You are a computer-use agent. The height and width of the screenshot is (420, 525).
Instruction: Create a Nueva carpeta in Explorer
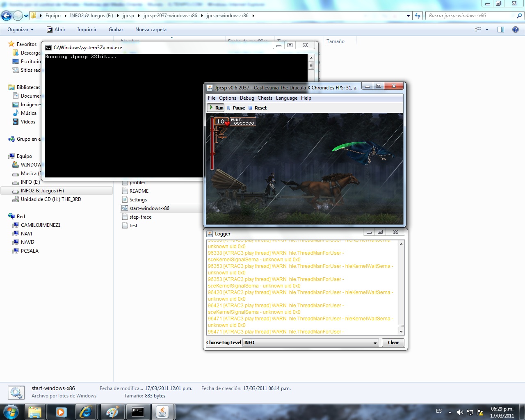point(151,30)
